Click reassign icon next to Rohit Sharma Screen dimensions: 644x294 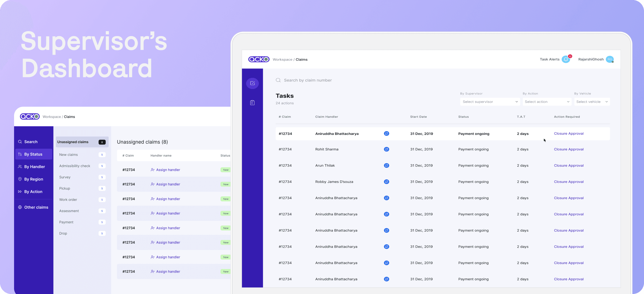[x=386, y=149]
